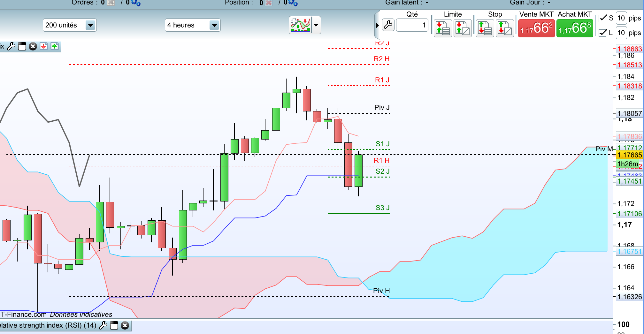The width and height of the screenshot is (644, 334).
Task: Click the R2 H resistance label
Action: coord(382,59)
